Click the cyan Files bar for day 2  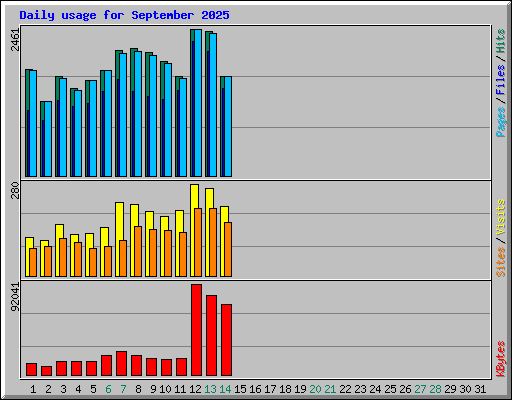(48, 139)
